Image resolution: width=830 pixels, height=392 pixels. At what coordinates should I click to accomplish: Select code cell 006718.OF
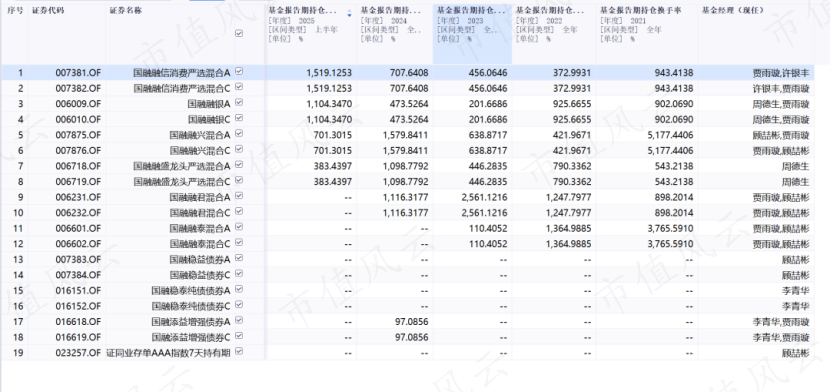(x=78, y=166)
